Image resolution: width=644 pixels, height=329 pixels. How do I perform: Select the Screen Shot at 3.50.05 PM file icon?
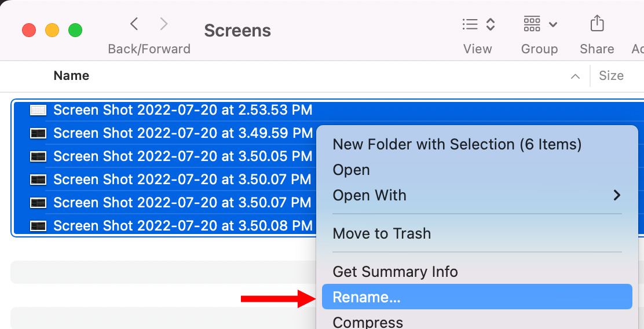pos(38,156)
